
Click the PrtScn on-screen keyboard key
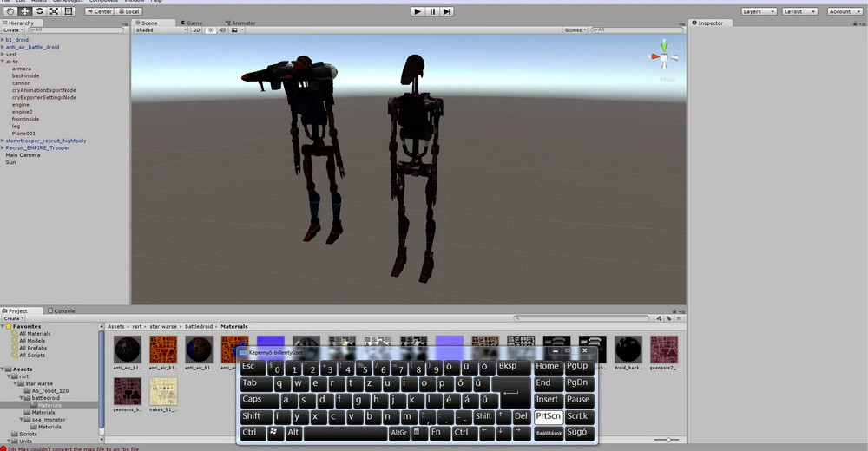(x=548, y=416)
